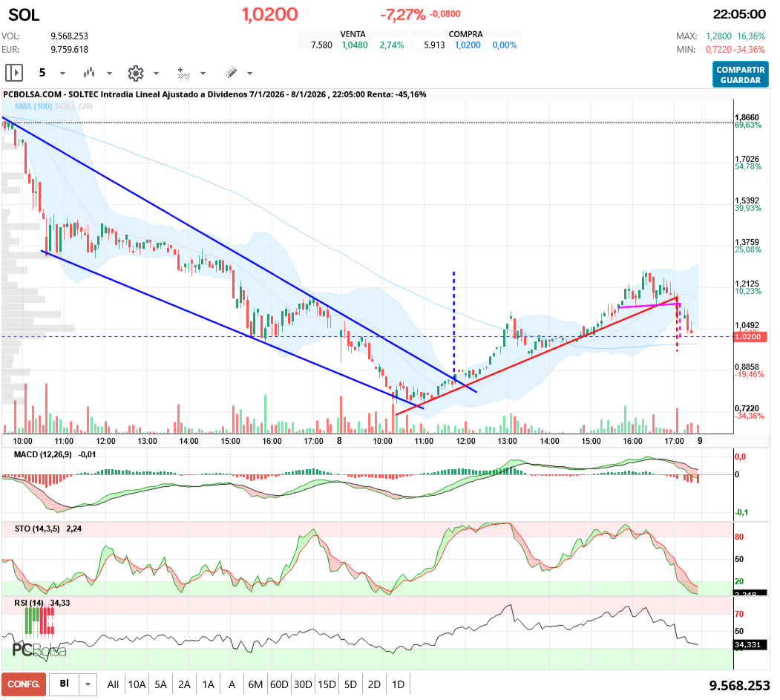This screenshot has width=780, height=700.
Task: Click the 12:00 label of day 8
Action: [x=465, y=441]
